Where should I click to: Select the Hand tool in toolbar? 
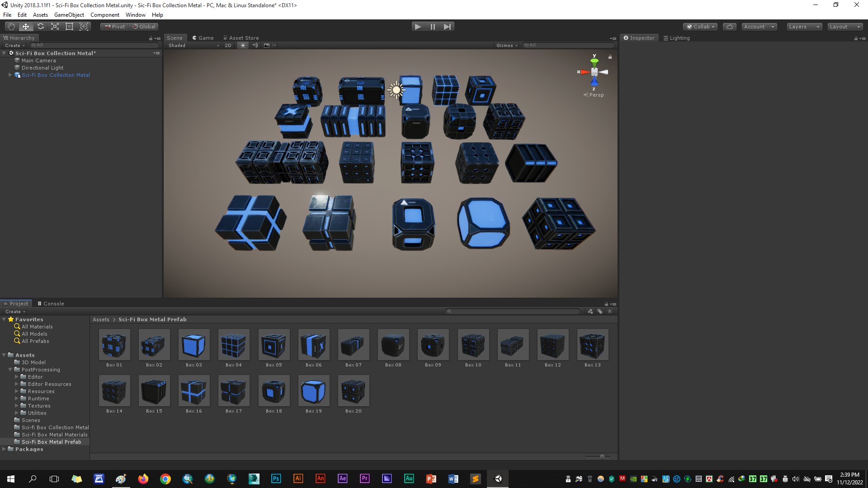coord(11,27)
